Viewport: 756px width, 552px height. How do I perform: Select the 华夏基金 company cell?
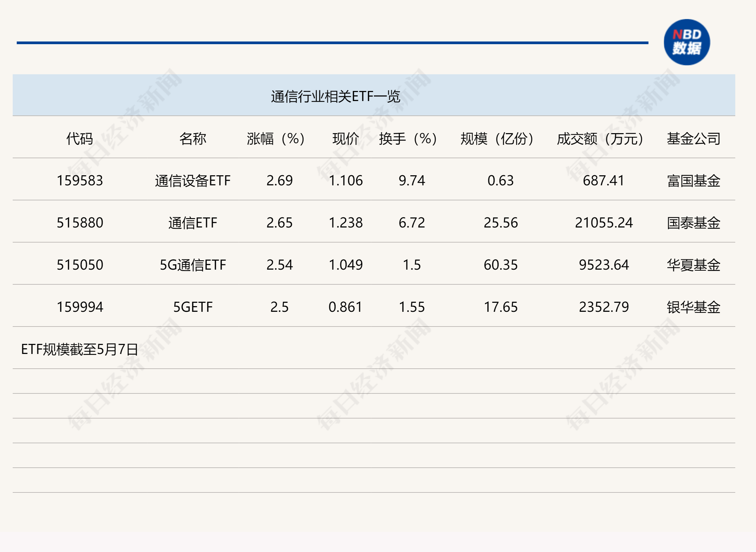(x=693, y=265)
